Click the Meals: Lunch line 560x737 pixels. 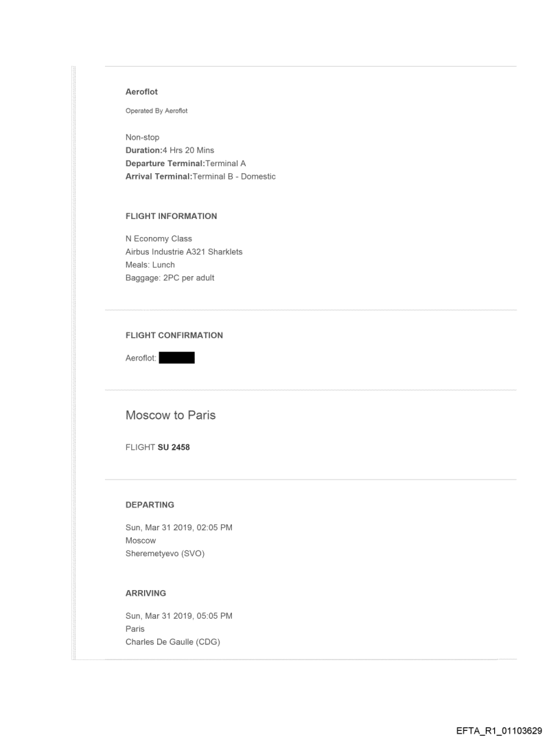150,265
